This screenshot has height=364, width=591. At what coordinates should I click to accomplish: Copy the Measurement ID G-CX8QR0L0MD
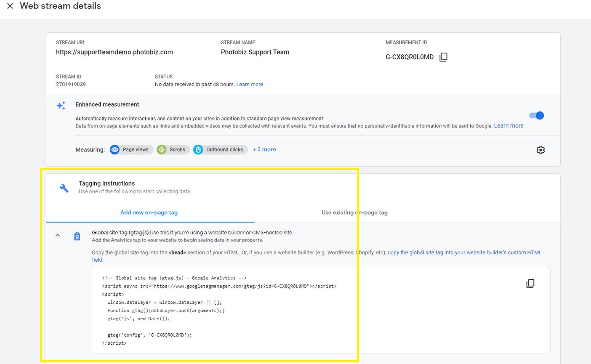[443, 57]
